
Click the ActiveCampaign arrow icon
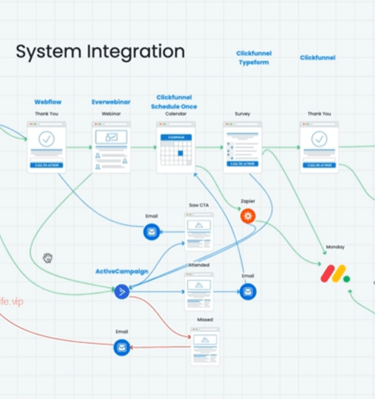pos(122,292)
